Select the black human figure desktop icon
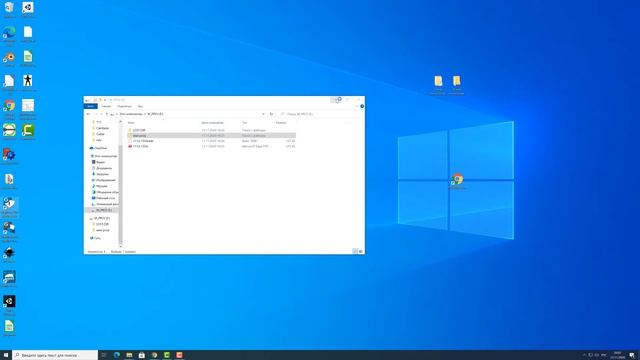Viewport: 640px width, 360px height. coord(28,83)
